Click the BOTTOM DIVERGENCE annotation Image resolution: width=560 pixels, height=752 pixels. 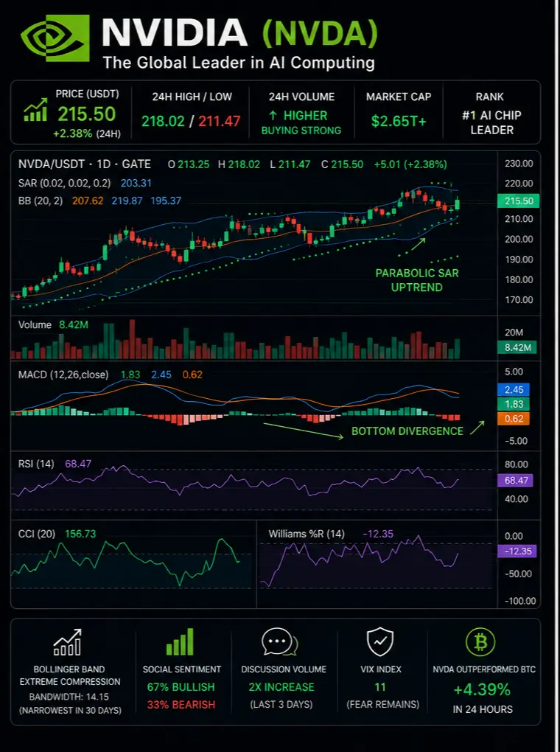[407, 431]
